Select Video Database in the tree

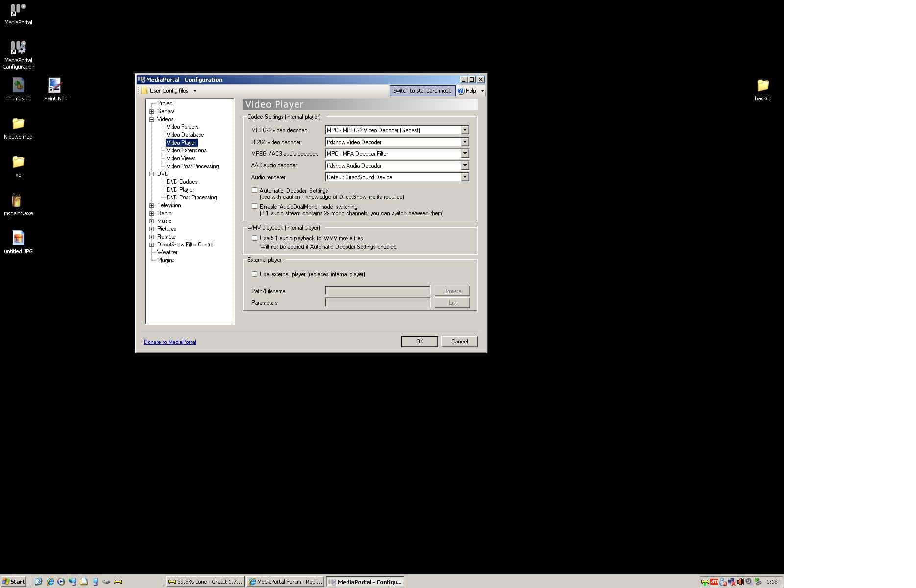pos(185,135)
